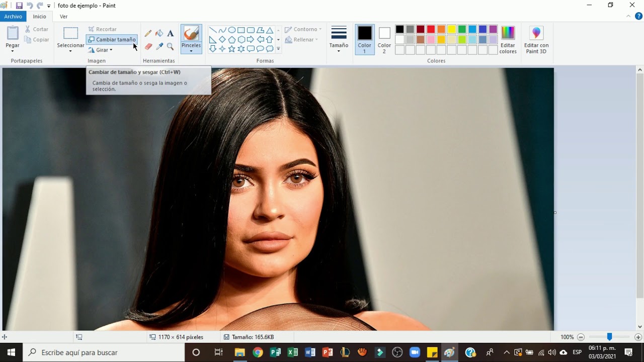Click the Redo arrow in title bar
Screen dimensions: 644x362
[x=40, y=6]
